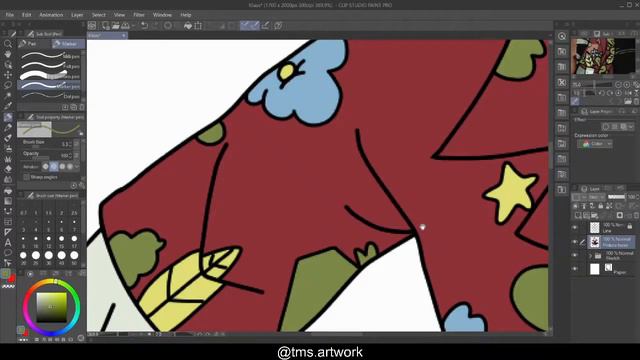Choose the first Anti-aliasing option (none)
Screen dimensions: 640x360
45,167
